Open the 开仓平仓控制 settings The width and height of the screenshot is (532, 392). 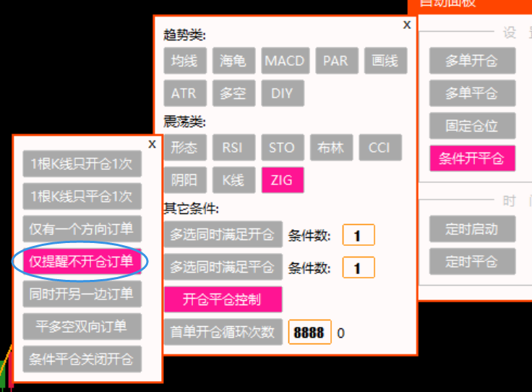click(223, 299)
